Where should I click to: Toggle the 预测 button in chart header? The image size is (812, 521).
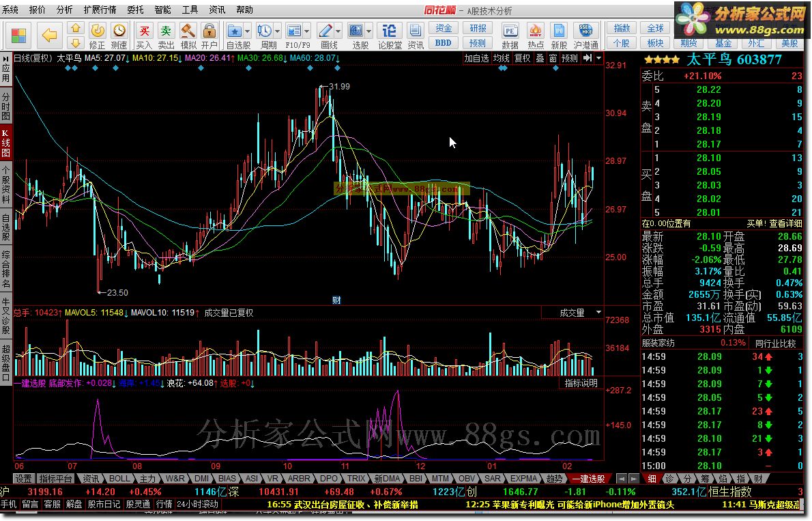coord(570,58)
